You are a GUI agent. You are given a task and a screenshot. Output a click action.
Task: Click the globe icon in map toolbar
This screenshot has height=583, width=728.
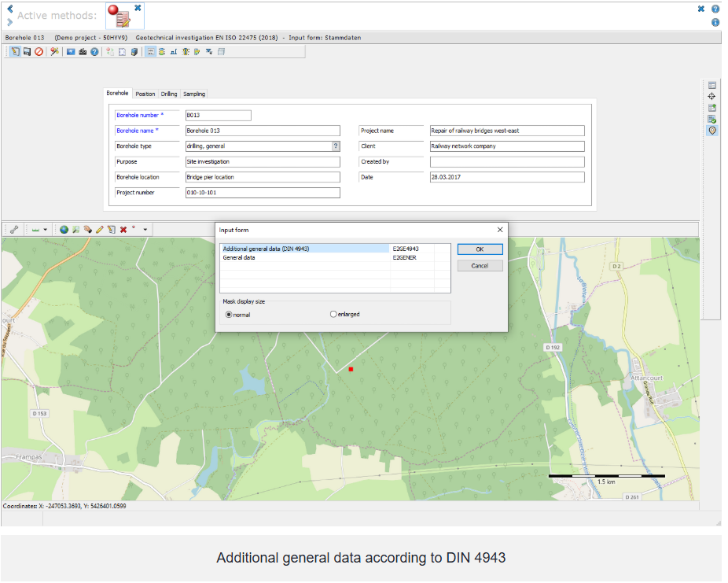point(64,230)
